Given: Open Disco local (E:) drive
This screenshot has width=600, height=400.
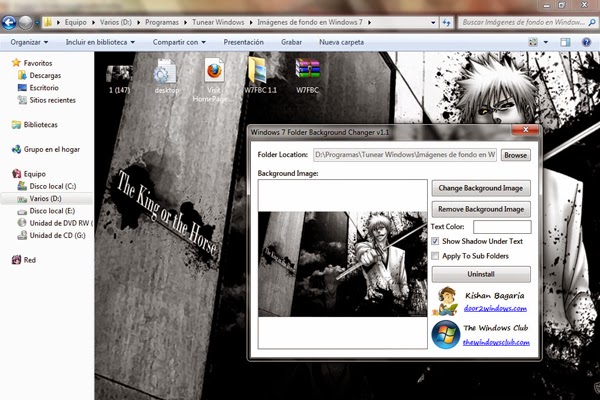Looking at the screenshot, I should [46, 211].
